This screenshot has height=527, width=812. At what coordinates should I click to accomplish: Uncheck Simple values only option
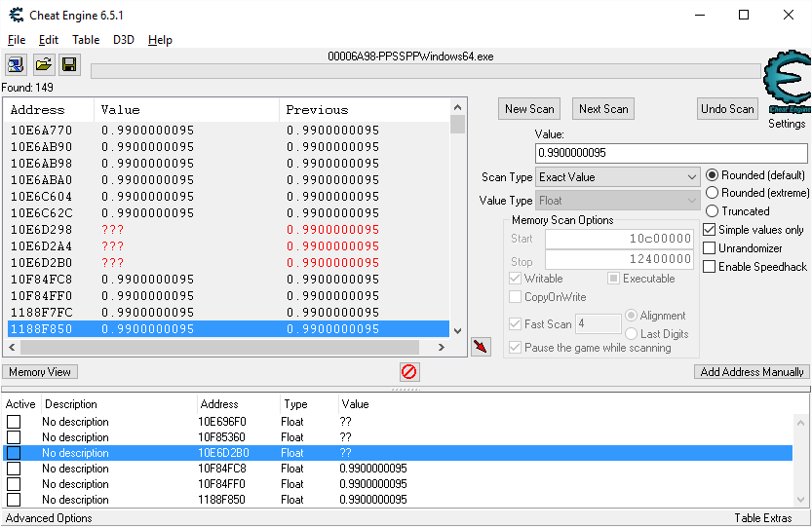710,230
